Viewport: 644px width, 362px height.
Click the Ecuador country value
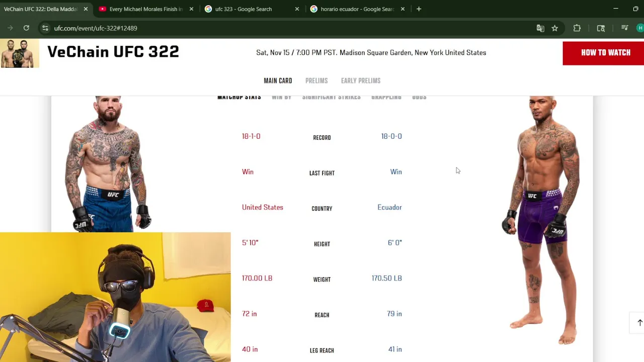tap(390, 207)
